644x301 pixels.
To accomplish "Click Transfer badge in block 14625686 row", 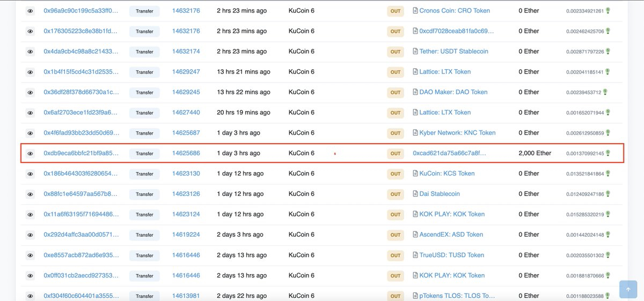I will 144,154.
